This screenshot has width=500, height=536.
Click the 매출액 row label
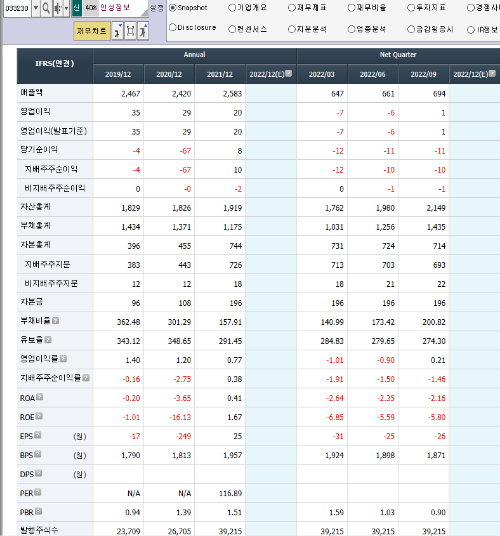[x=31, y=93]
